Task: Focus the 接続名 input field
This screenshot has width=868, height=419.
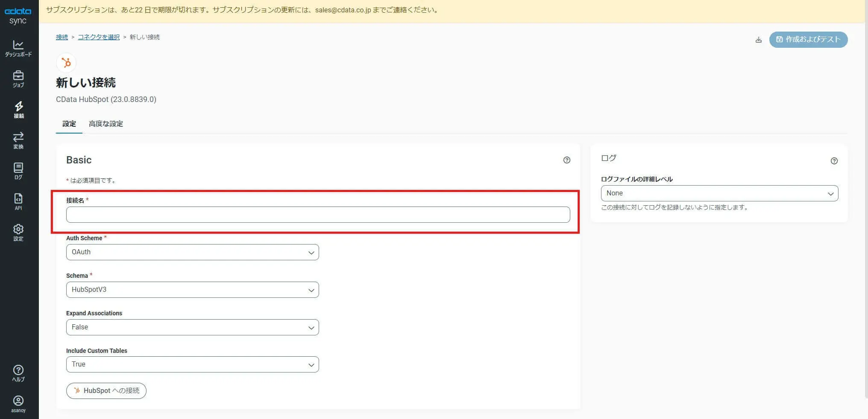Action: coord(318,215)
